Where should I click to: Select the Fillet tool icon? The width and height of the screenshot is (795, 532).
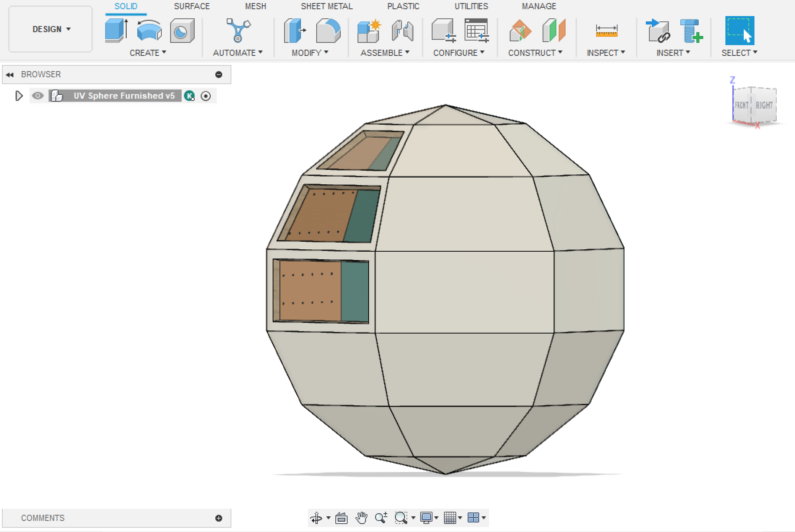[328, 31]
